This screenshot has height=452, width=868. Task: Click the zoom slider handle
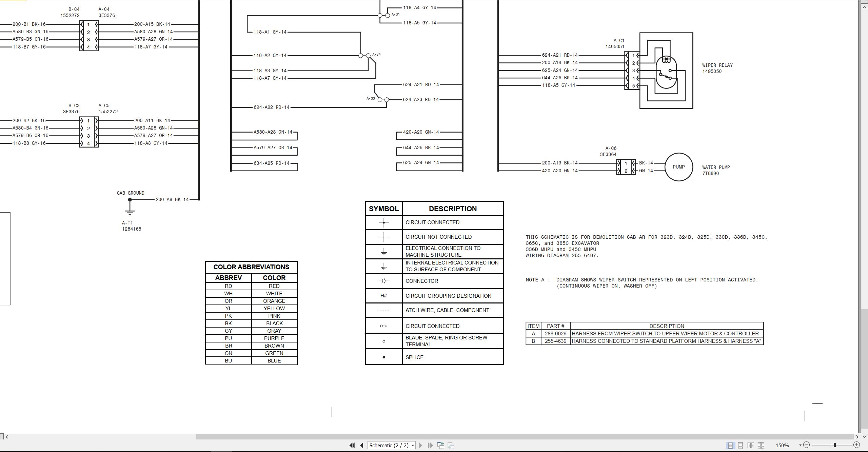(x=834, y=445)
